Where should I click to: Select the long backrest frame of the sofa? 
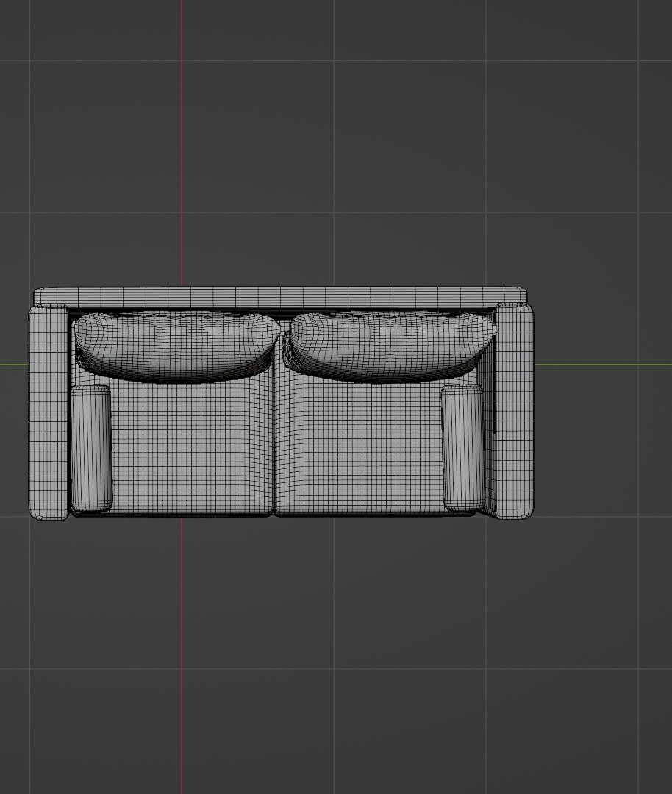click(x=281, y=296)
